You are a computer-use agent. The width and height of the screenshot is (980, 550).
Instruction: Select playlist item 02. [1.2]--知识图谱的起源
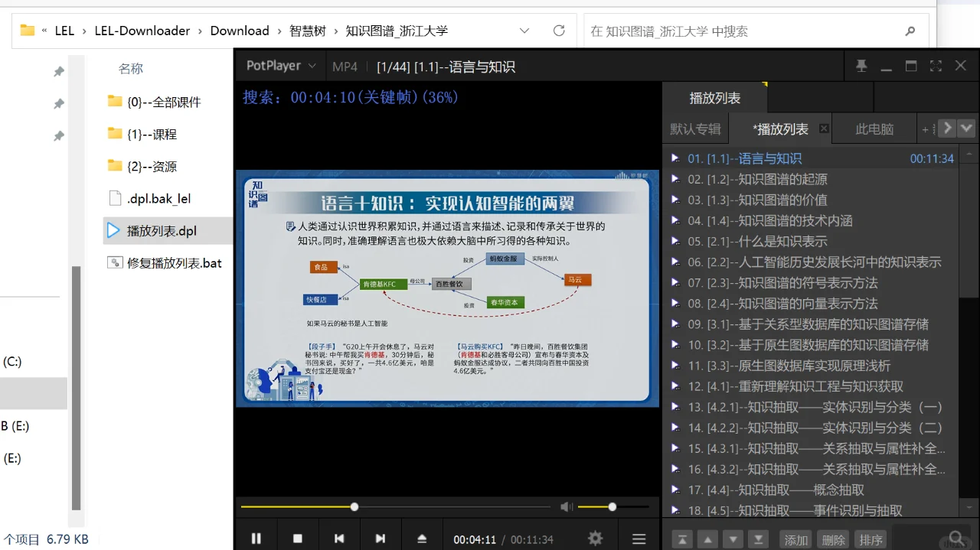tap(810, 179)
